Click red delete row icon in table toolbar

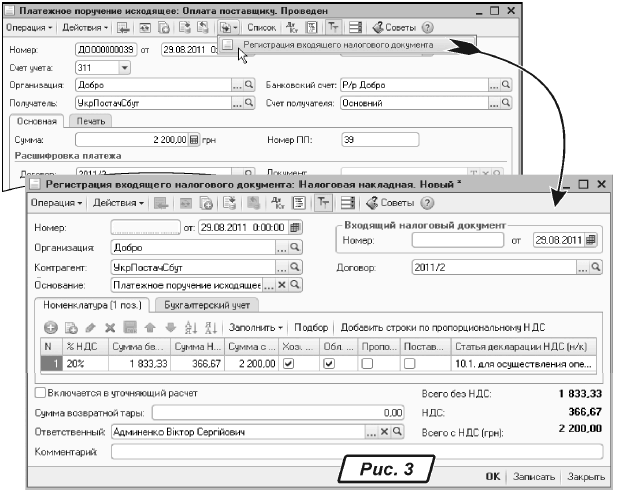pos(111,327)
